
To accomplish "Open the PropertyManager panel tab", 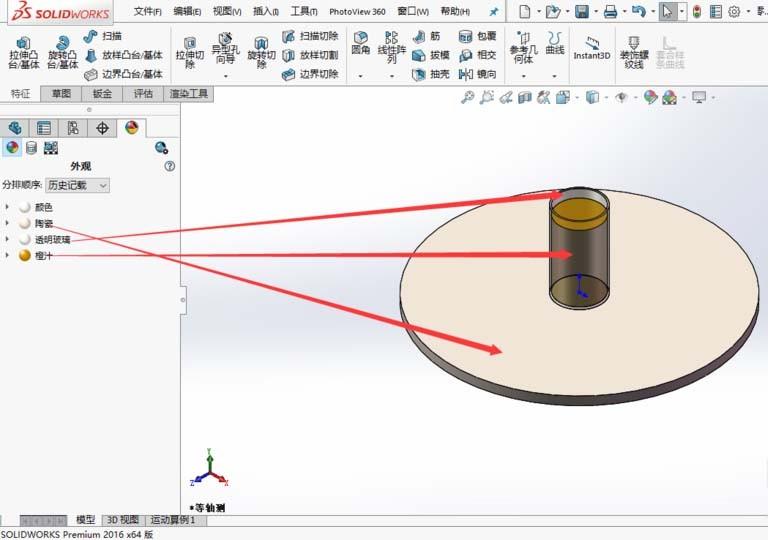I will [x=44, y=128].
